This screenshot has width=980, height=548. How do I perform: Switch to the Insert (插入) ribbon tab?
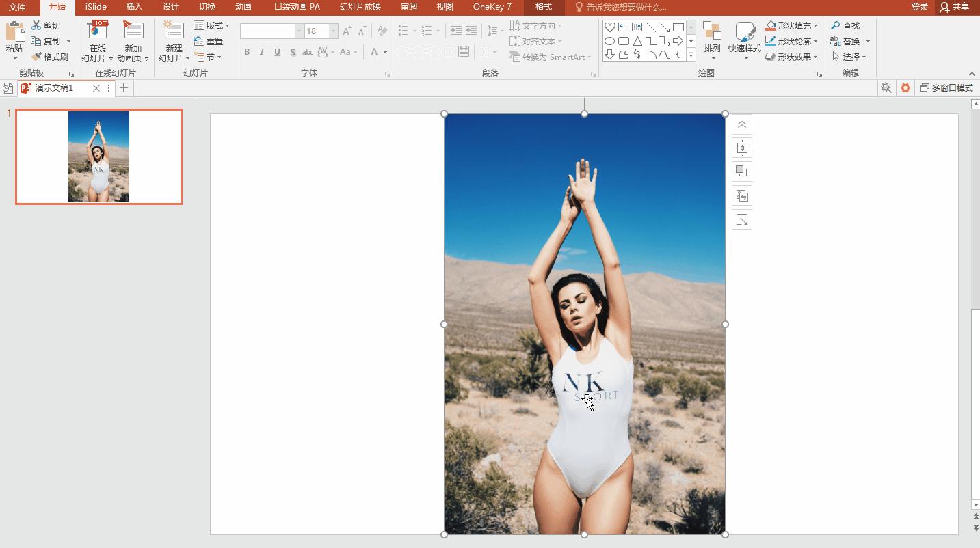(x=134, y=7)
